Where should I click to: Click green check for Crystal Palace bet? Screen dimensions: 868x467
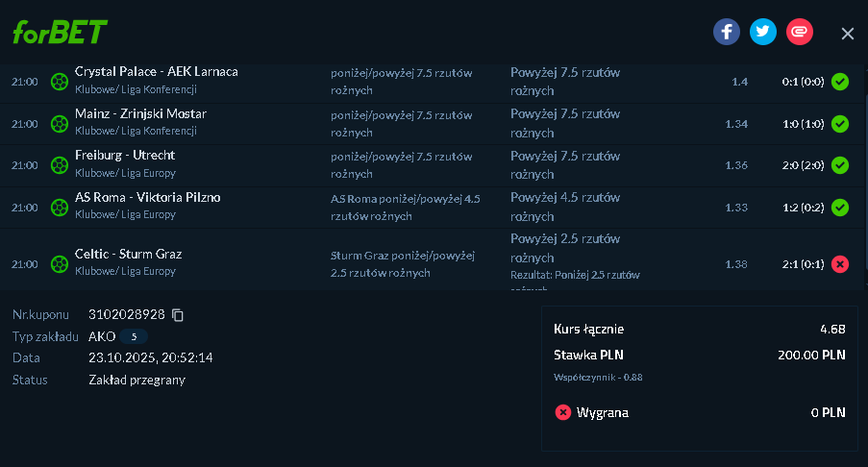pyautogui.click(x=840, y=82)
